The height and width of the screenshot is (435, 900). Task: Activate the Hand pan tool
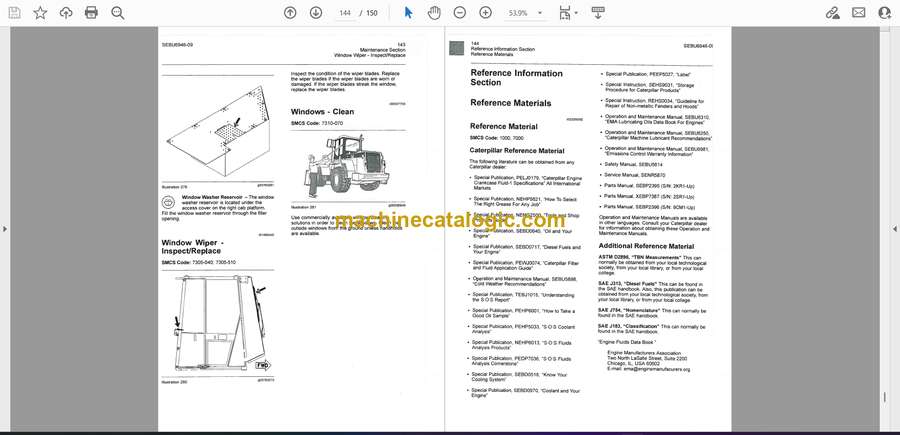click(x=434, y=13)
